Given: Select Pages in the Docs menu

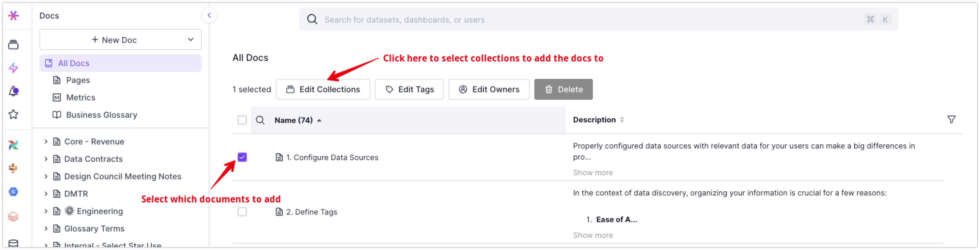Looking at the screenshot, I should 78,80.
